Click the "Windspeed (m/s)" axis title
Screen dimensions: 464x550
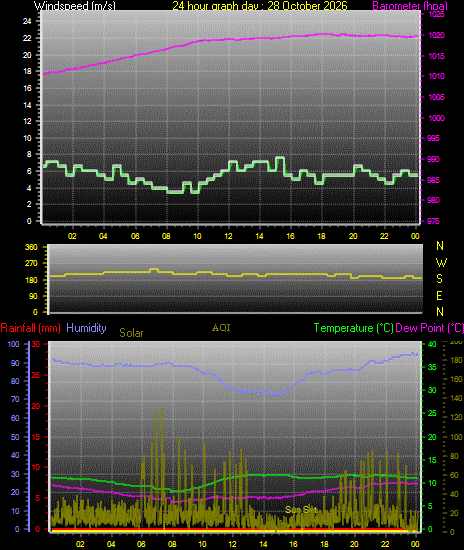coord(74,6)
